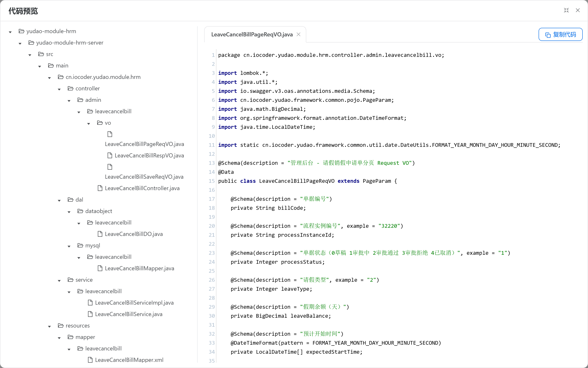Collapse the yudao-module-hrm root folder
This screenshot has height=368, width=588.
pos(10,32)
